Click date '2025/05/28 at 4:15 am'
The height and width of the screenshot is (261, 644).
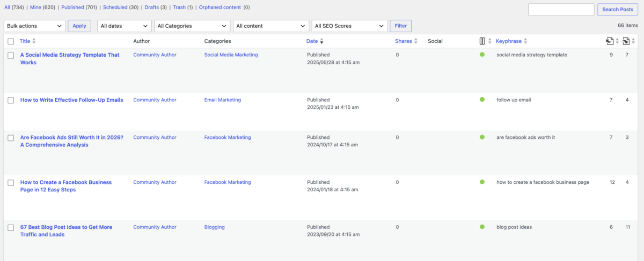(x=333, y=62)
